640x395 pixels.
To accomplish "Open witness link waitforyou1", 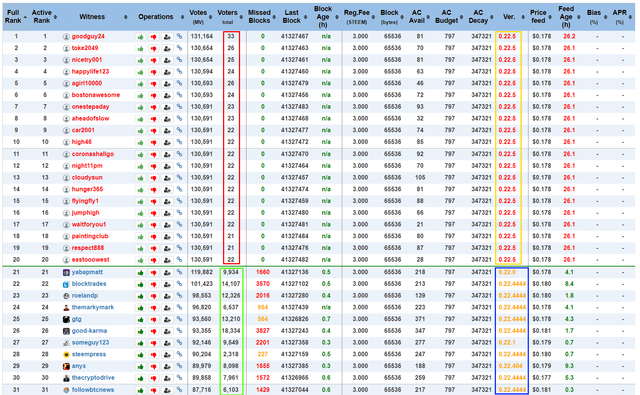I will click(89, 225).
